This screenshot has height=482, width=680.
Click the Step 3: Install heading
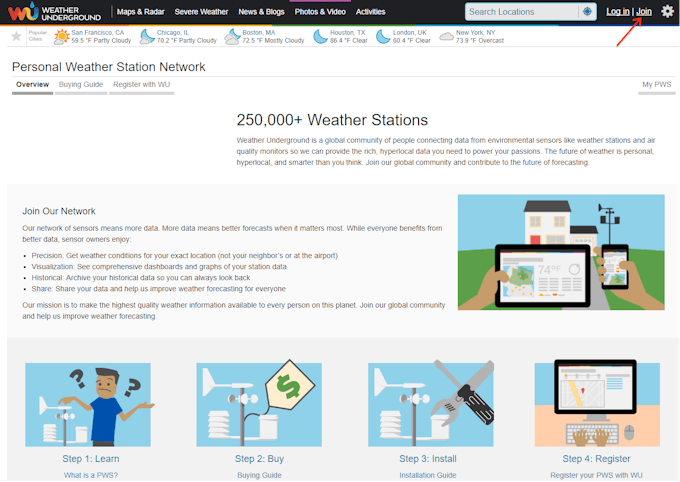(x=428, y=459)
